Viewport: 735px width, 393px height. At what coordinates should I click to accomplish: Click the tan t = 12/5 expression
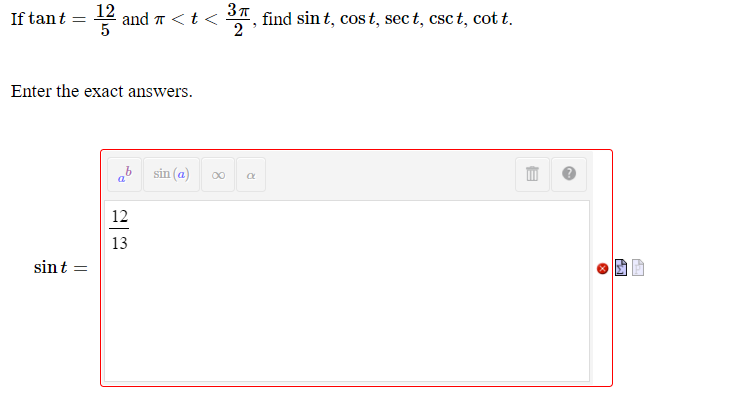coord(72,19)
